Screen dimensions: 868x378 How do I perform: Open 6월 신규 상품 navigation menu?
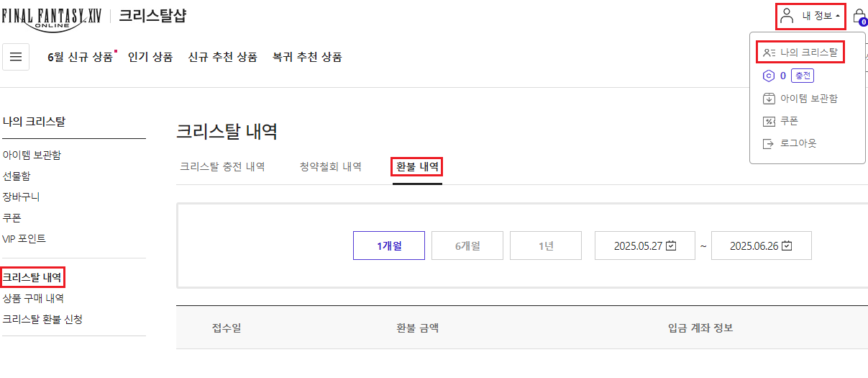click(80, 57)
